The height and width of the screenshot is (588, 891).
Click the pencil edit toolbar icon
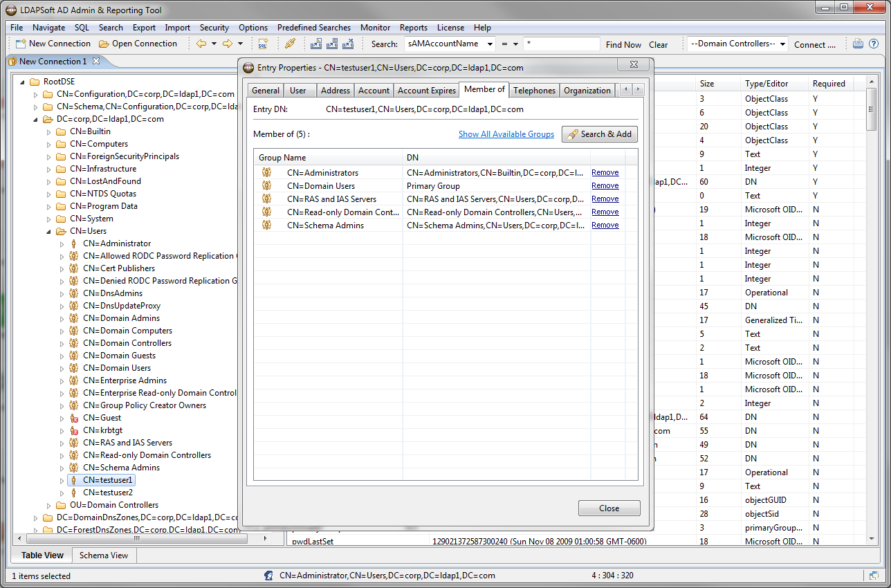[291, 44]
